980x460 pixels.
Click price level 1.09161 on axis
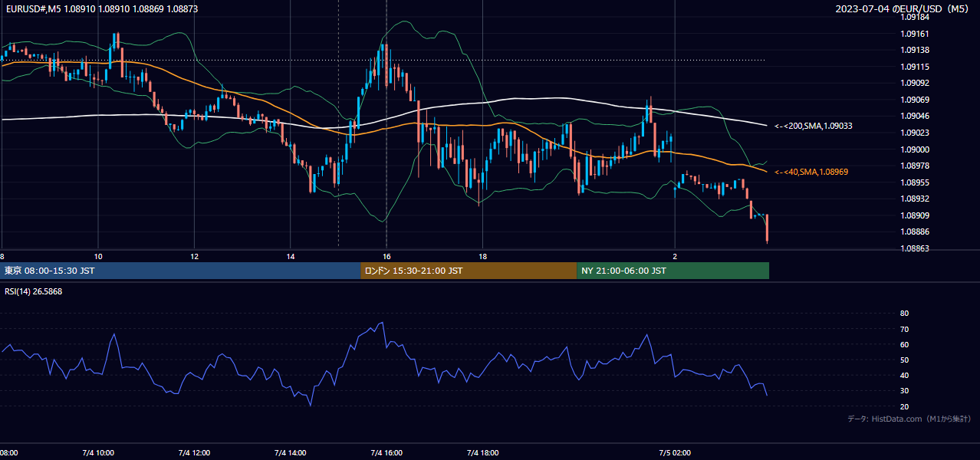[x=914, y=34]
